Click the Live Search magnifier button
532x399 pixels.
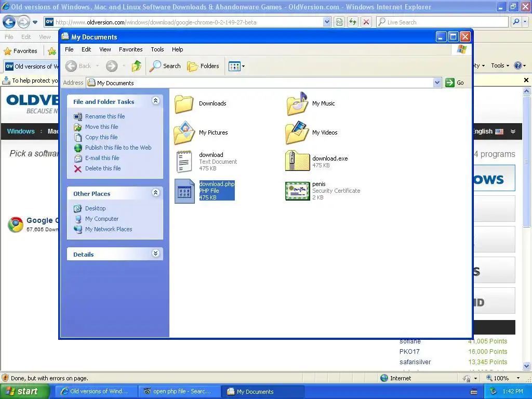[516, 22]
